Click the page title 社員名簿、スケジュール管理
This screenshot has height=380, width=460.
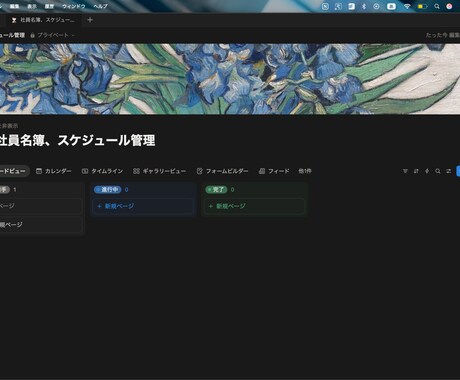[77, 140]
